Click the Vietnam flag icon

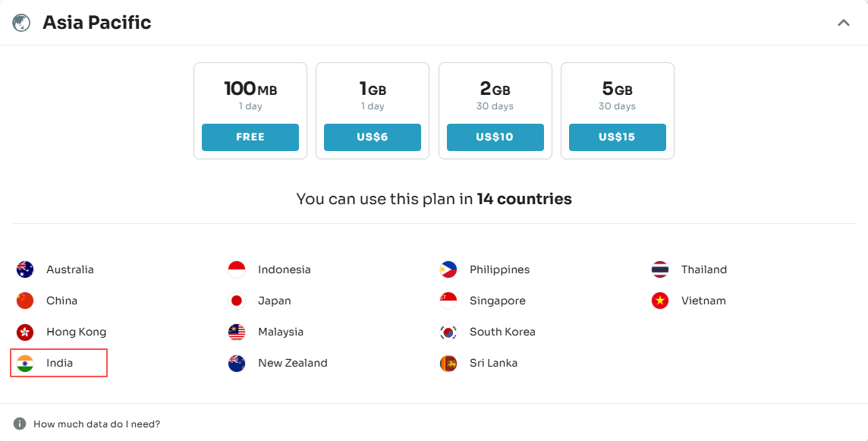(x=660, y=301)
